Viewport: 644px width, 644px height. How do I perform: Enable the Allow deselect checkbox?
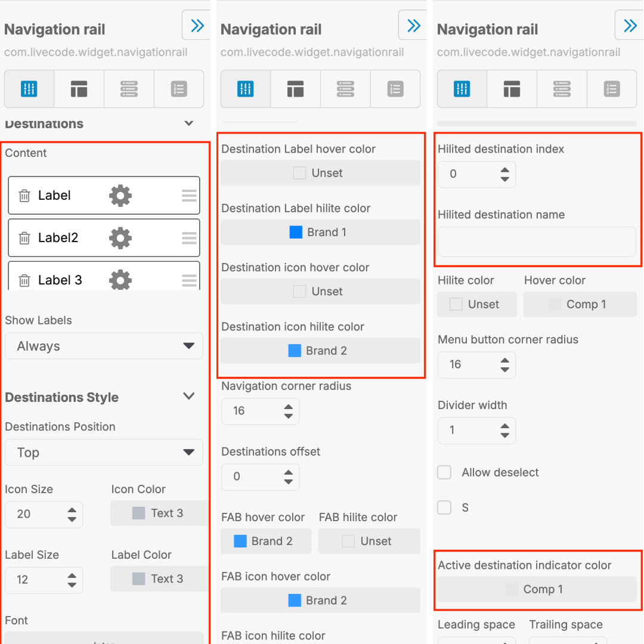[444, 472]
